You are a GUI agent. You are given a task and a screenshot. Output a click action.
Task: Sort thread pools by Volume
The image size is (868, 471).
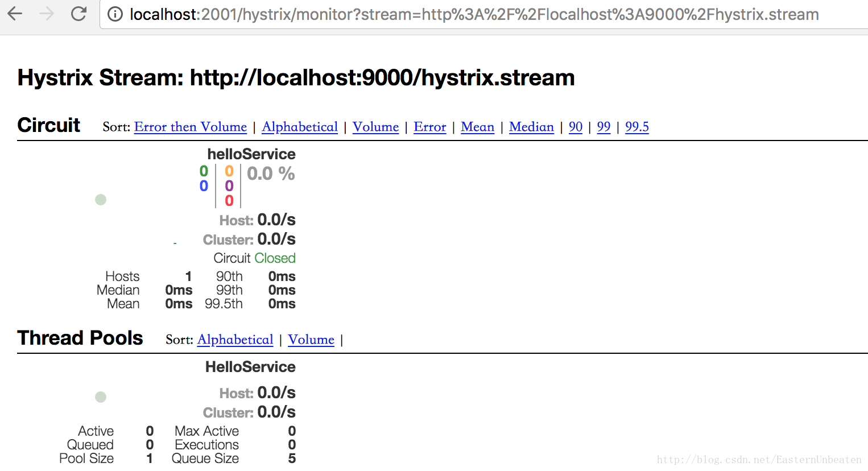point(311,340)
